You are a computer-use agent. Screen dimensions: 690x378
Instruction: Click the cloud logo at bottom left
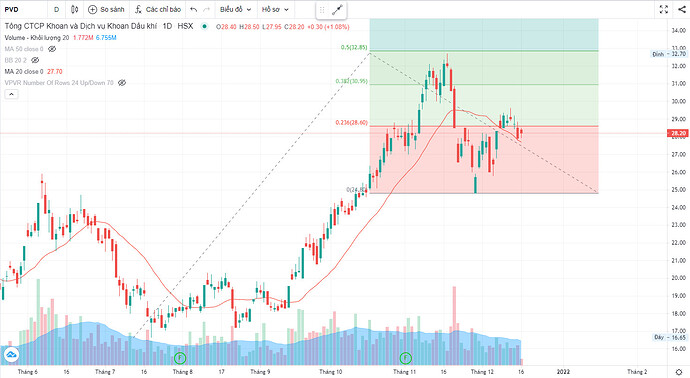coord(11,354)
